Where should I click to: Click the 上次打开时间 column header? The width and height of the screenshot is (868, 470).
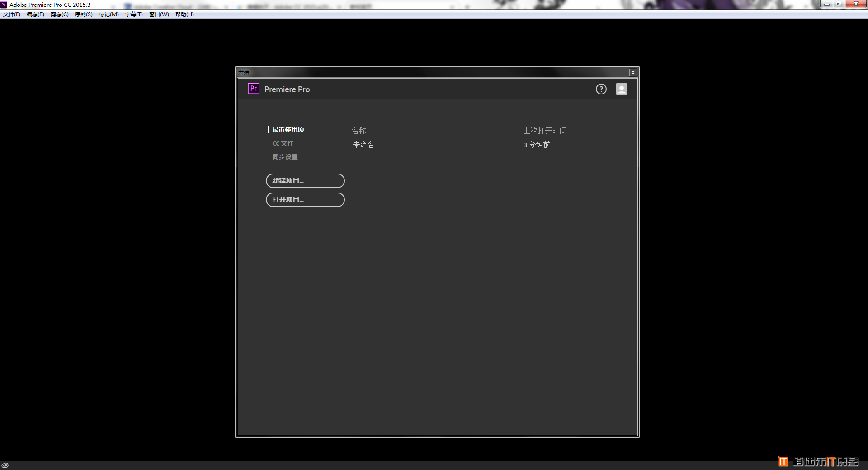(545, 131)
